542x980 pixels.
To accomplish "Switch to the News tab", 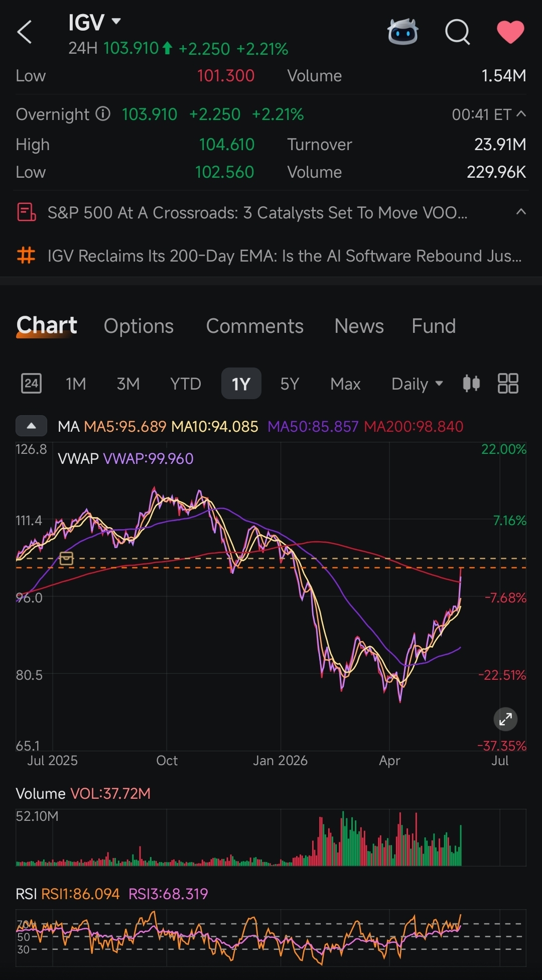I will [x=359, y=326].
